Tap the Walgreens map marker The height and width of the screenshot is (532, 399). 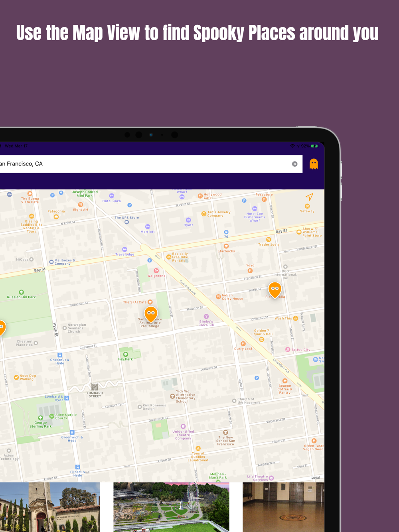pos(156,271)
